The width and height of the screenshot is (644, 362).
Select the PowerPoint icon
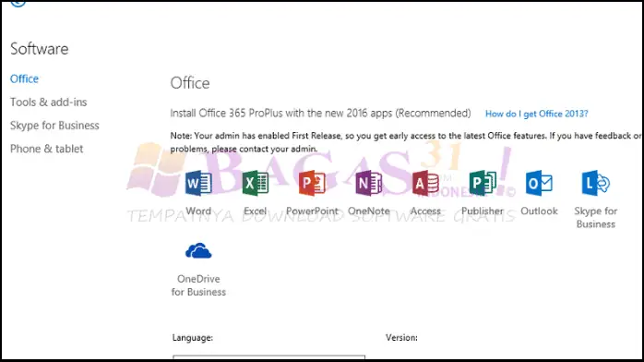pyautogui.click(x=312, y=183)
